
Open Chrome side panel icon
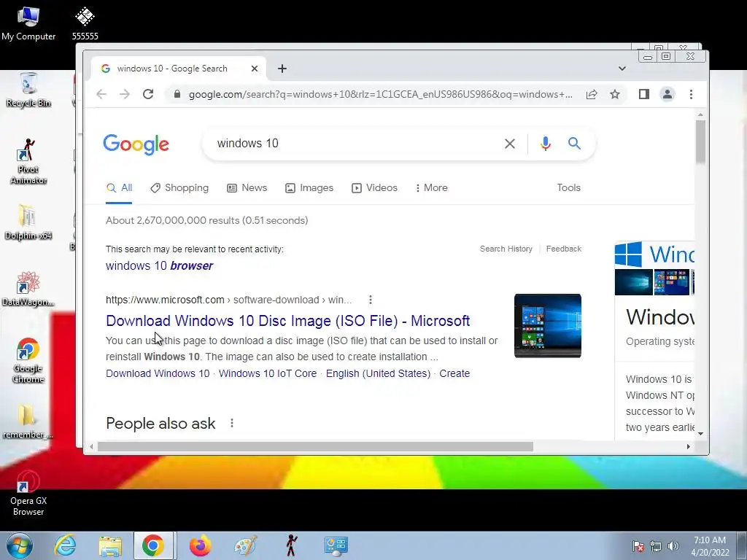[644, 94]
